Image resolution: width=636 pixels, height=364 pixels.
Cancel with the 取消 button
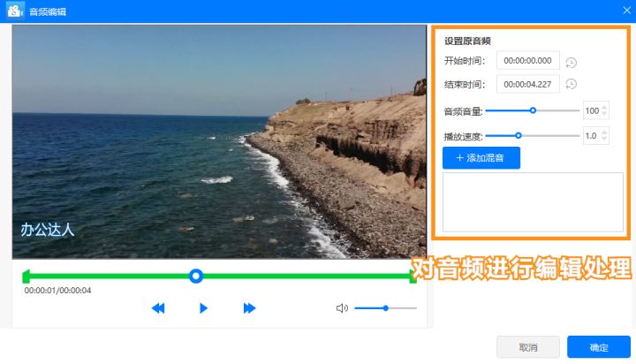pyautogui.click(x=528, y=347)
